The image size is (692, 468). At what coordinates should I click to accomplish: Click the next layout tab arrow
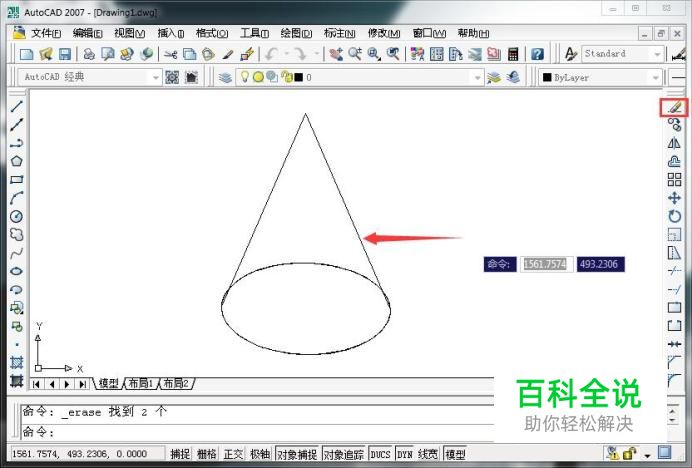[67, 384]
